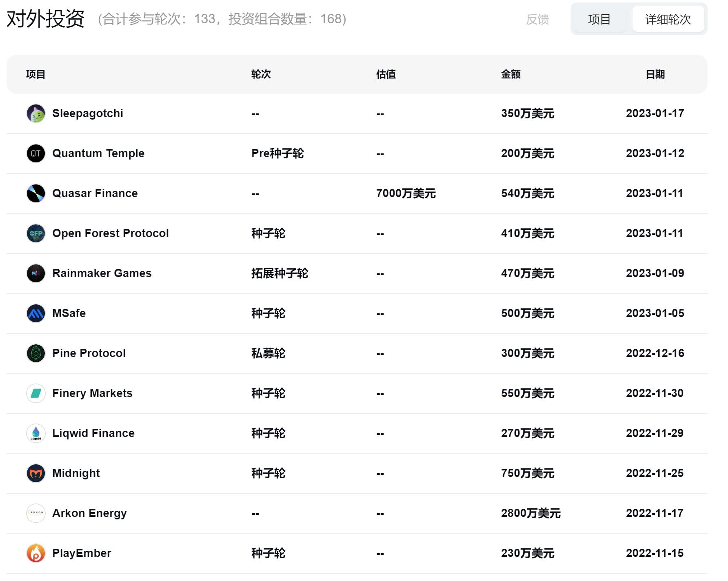
Task: Click the 日期 column header
Action: [x=657, y=74]
